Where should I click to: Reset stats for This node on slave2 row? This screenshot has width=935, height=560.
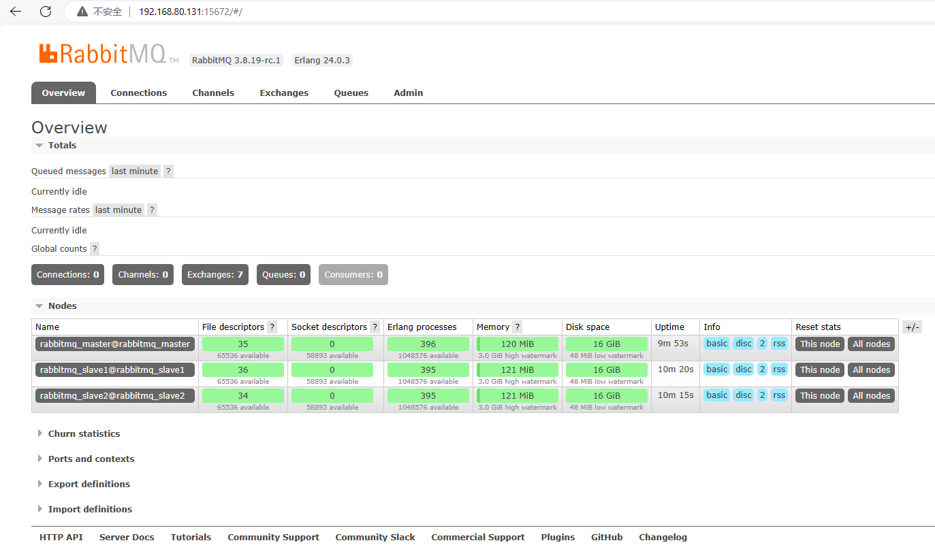tap(820, 396)
